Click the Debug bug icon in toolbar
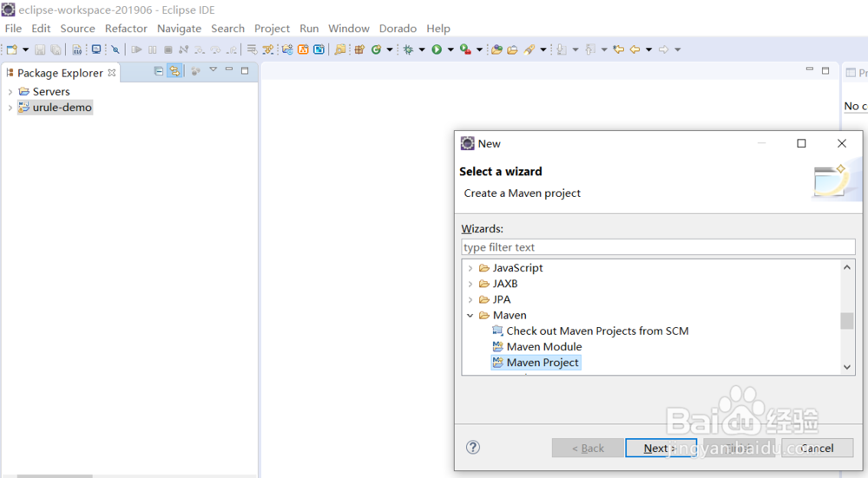Screen dimensions: 868x478 (x=409, y=49)
